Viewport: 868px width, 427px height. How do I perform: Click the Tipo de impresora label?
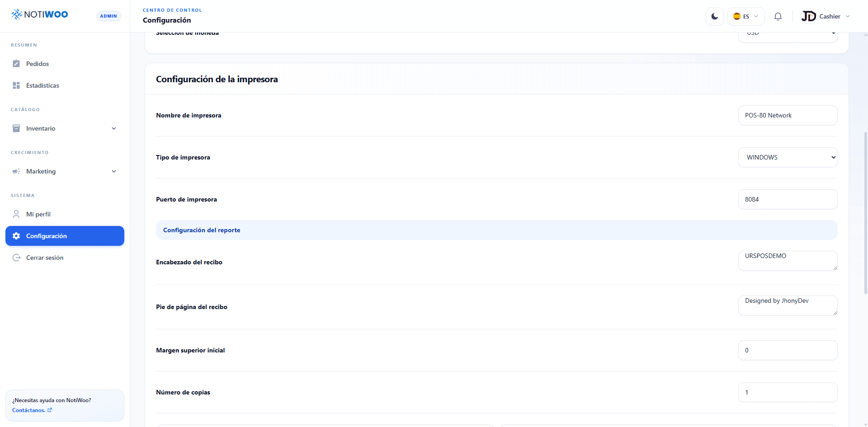point(183,157)
